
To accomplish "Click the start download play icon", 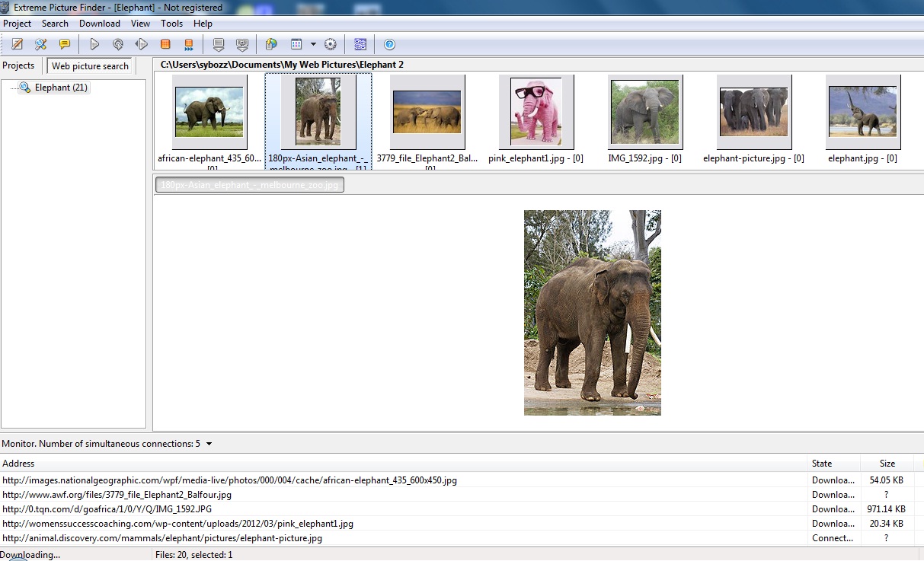I will click(94, 44).
